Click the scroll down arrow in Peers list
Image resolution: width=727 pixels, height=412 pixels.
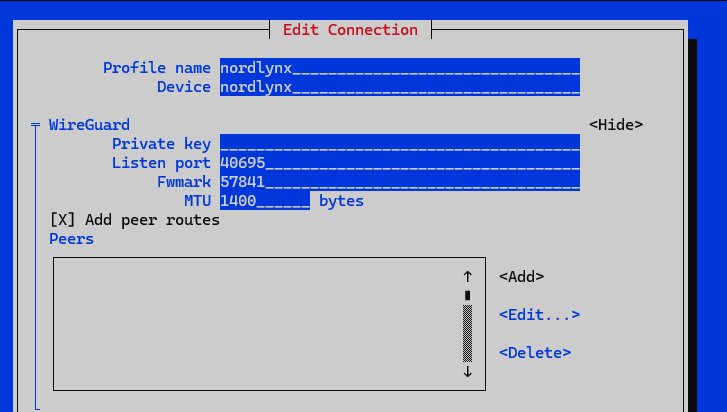[467, 372]
